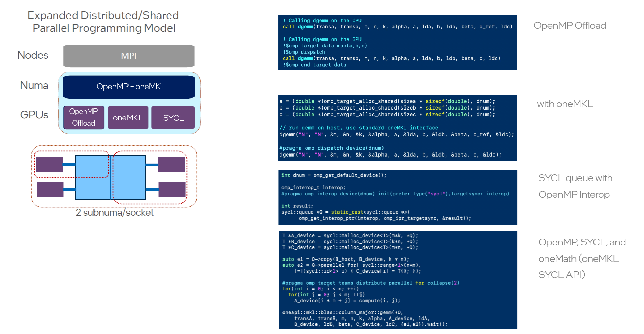Select the omp_target_alloc_shared code block

[x=397, y=128]
